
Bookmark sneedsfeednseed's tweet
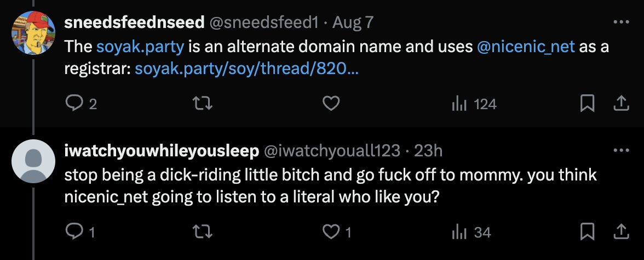tap(587, 104)
